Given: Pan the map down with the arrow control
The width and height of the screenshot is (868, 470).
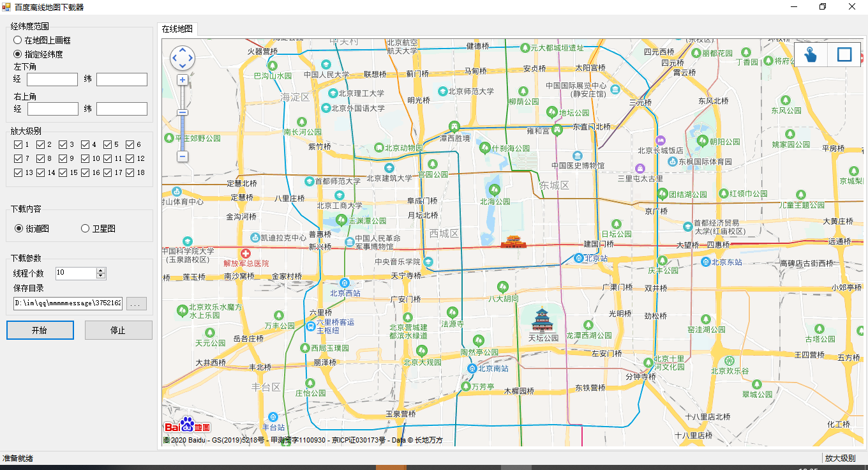Looking at the screenshot, I should pyautogui.click(x=183, y=66).
